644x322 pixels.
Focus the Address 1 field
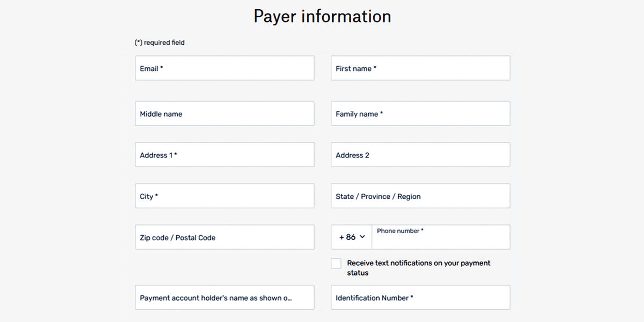tap(224, 155)
